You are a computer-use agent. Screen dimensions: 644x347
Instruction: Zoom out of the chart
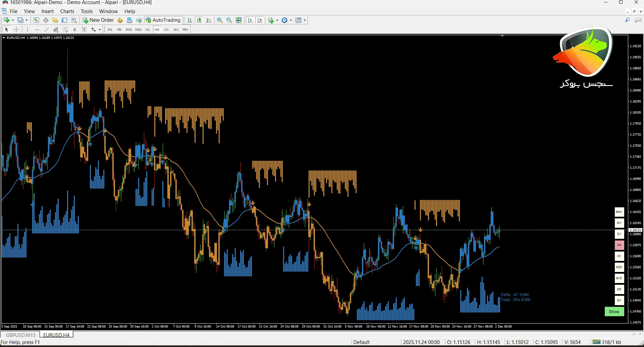(x=229, y=20)
